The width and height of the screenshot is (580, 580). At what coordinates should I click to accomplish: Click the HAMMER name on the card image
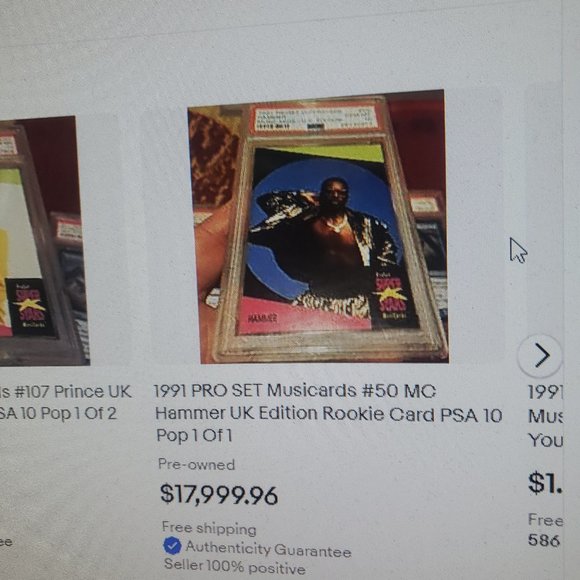(x=262, y=318)
